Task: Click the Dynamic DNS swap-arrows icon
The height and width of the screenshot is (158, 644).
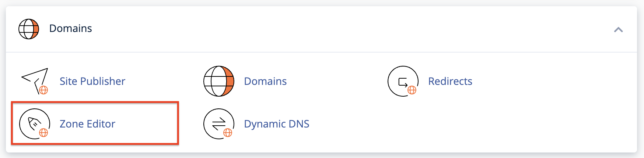Action: (x=219, y=124)
